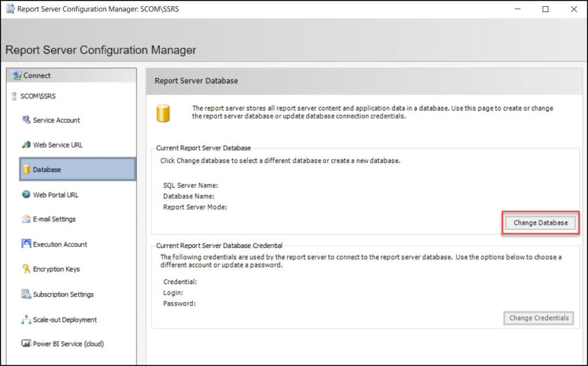Click the application icon in title bar
This screenshot has height=366, width=588.
click(x=10, y=9)
